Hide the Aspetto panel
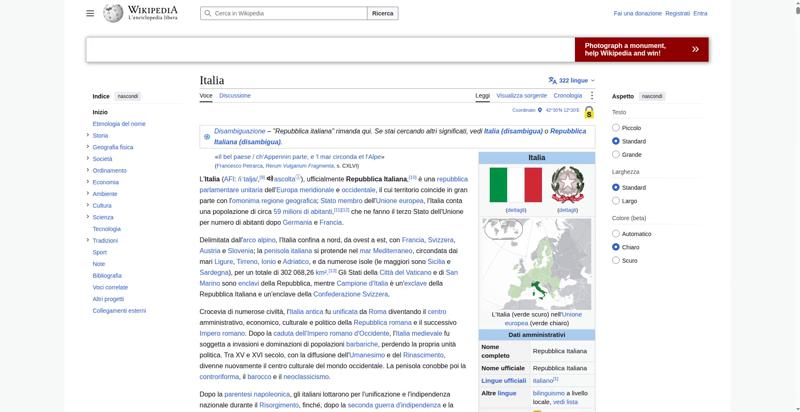 coord(652,96)
